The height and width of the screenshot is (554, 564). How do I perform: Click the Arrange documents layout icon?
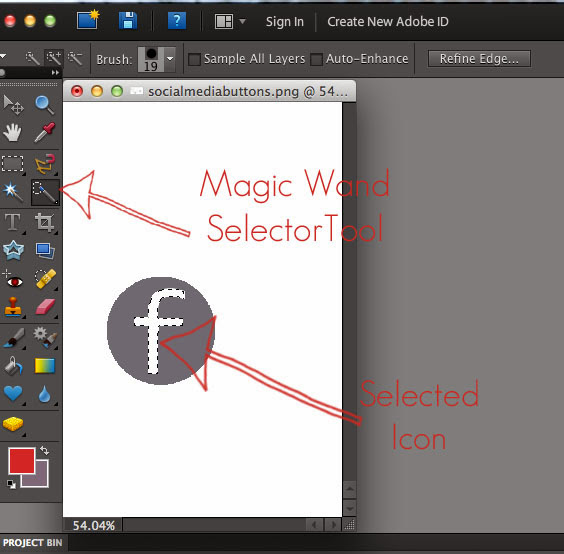click(224, 22)
